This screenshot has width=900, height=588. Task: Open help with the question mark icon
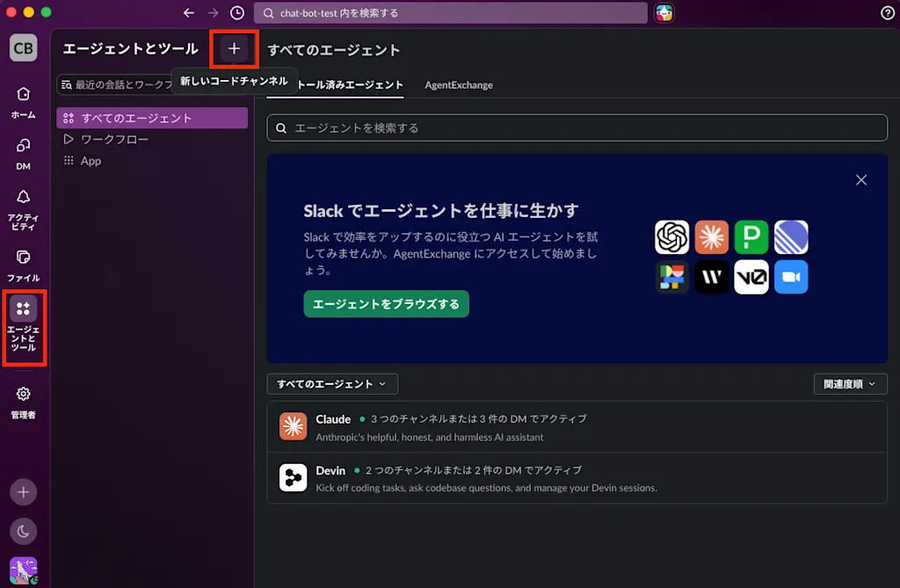(888, 12)
